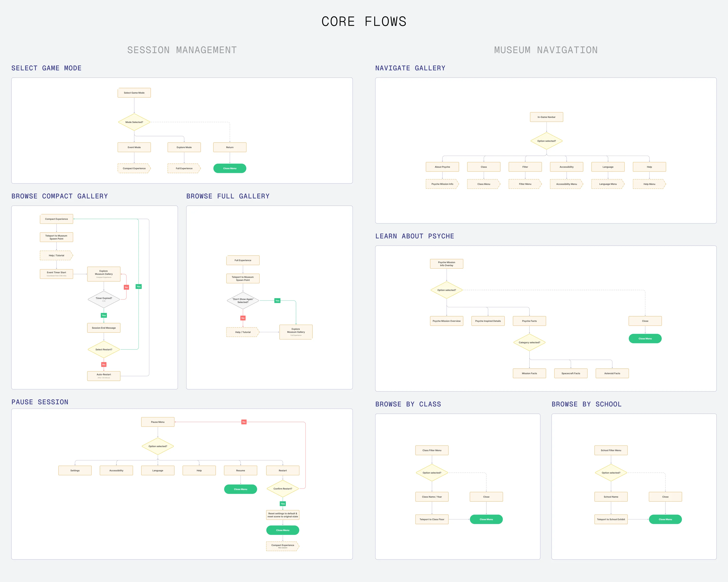The height and width of the screenshot is (582, 728).
Task: Select the Pause Menu box
Action: 158,422
